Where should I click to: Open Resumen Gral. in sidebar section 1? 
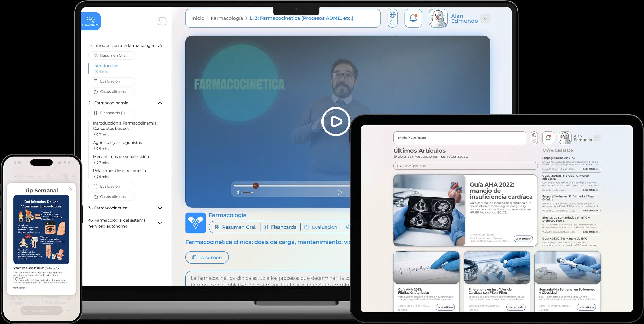click(x=112, y=56)
